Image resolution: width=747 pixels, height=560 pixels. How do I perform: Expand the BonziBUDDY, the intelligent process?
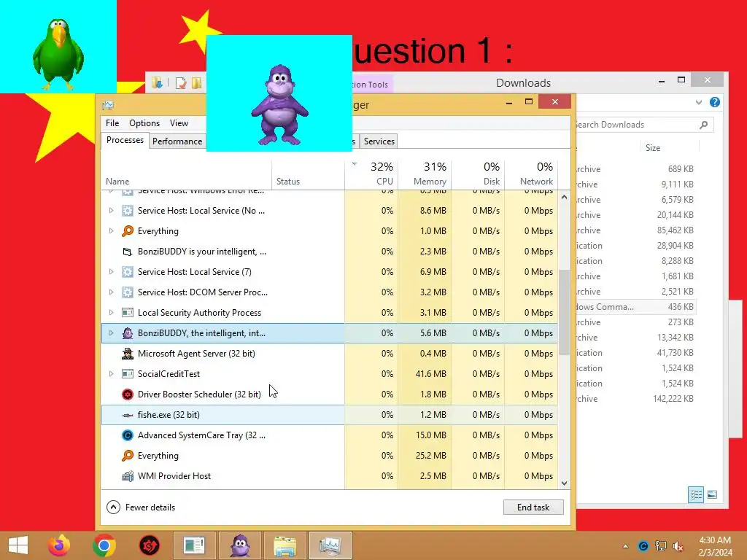[x=111, y=332]
